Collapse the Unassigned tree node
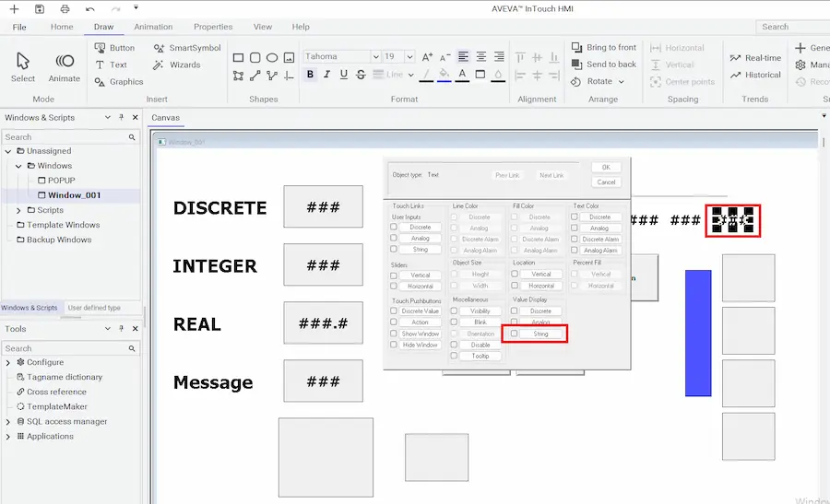Screen dimensions: 830x504 pos(8,151)
